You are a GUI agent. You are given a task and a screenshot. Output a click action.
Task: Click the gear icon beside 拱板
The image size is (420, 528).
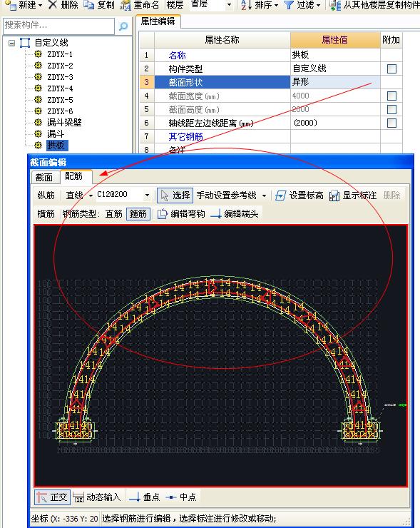coord(38,145)
